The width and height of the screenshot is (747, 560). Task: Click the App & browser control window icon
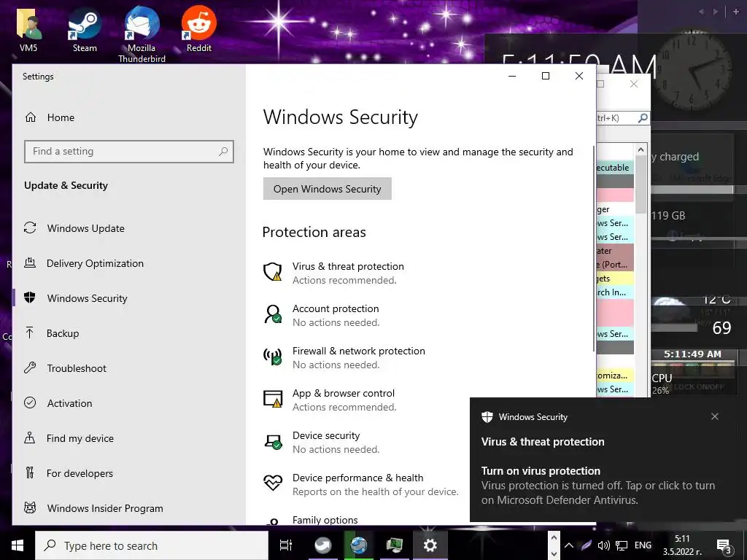coord(273,399)
